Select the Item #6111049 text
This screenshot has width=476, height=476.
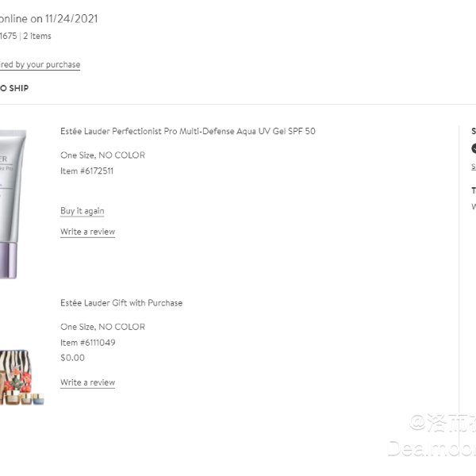pos(88,343)
